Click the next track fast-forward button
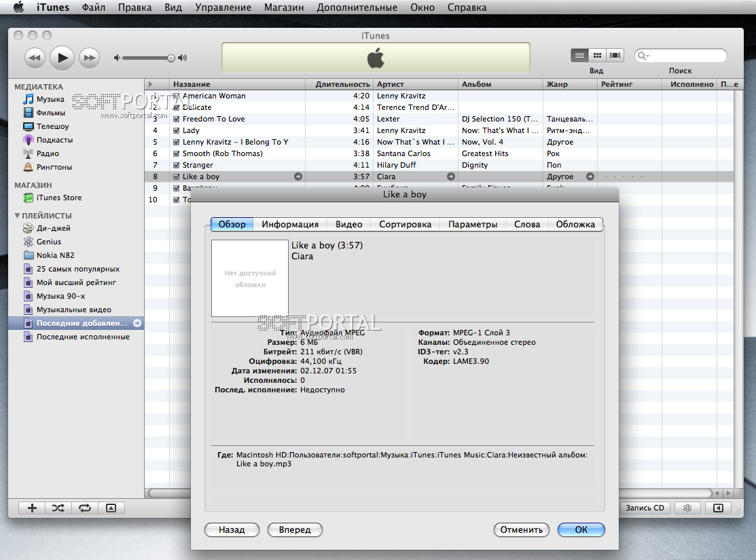The height and width of the screenshot is (560, 756). [x=90, y=58]
